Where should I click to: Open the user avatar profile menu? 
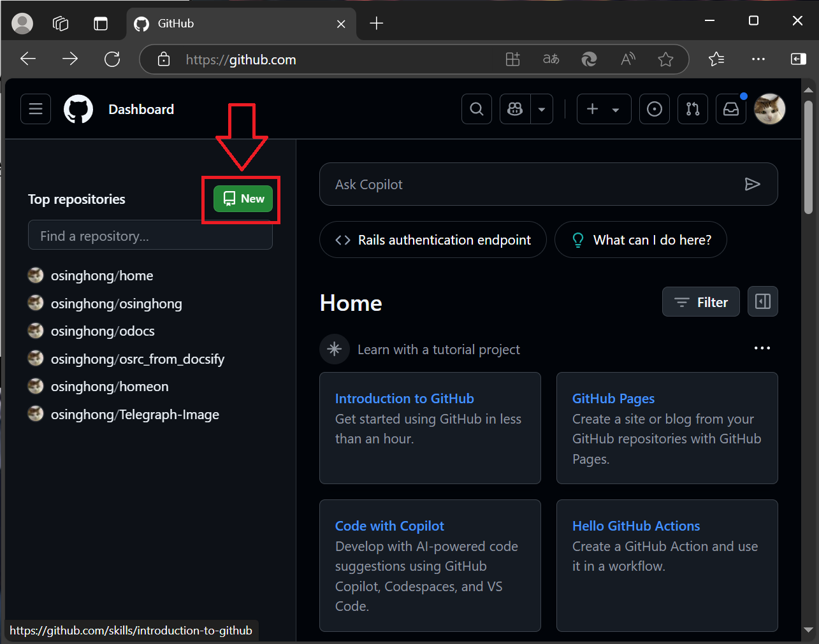click(x=770, y=109)
